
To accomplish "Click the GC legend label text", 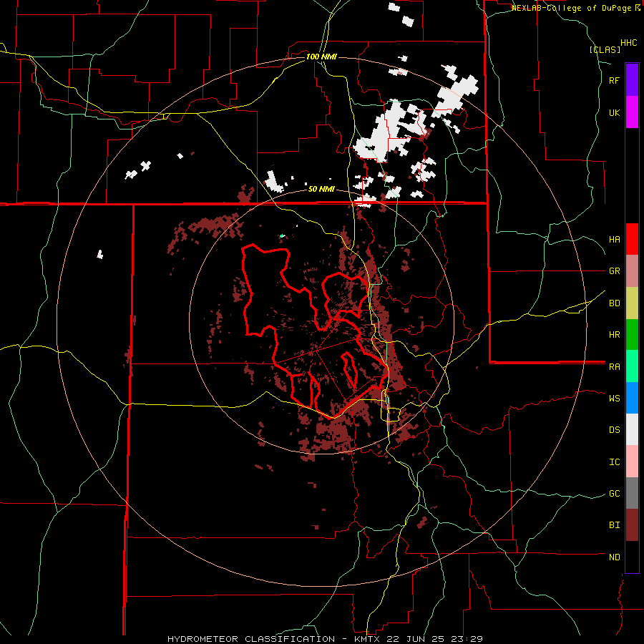I will [615, 494].
